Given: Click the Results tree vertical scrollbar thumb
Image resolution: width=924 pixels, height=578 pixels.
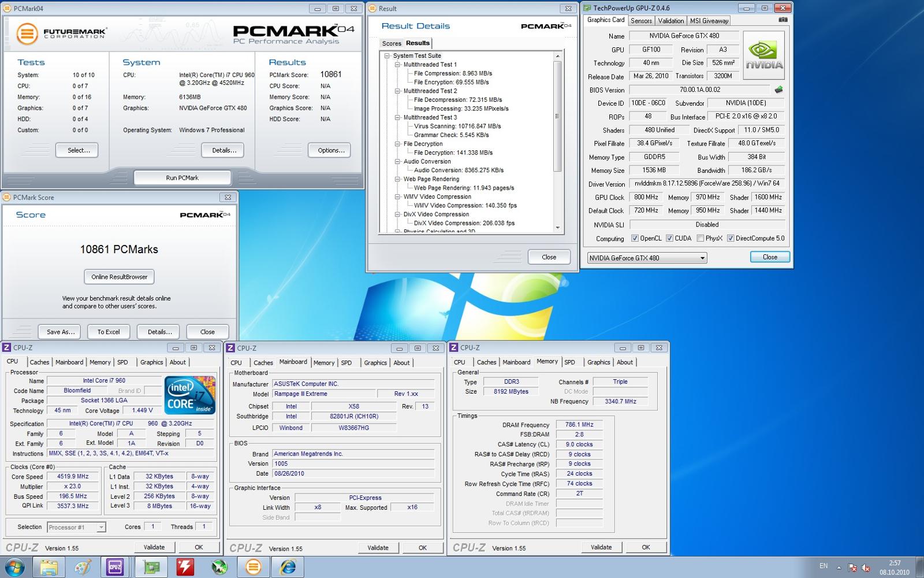Looking at the screenshot, I should click(557, 116).
